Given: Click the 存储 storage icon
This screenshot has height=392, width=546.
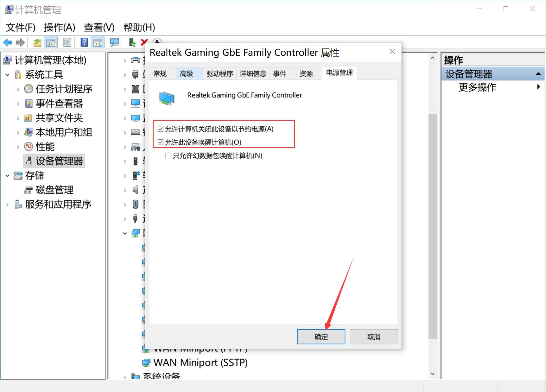Looking at the screenshot, I should pyautogui.click(x=18, y=175).
